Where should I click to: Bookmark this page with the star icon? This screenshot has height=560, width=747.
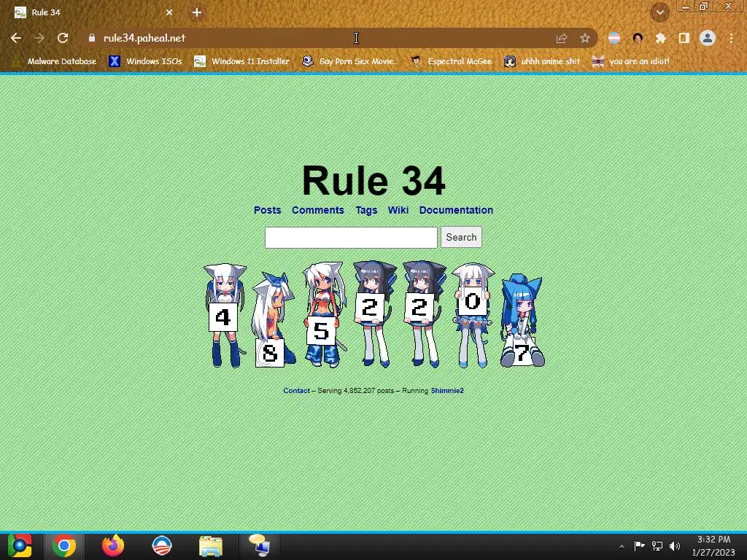tap(585, 38)
